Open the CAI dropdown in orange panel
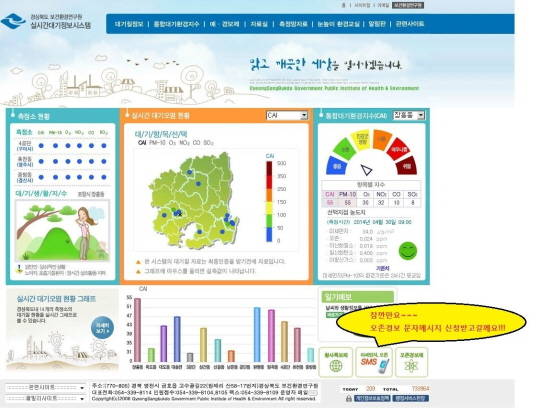The width and height of the screenshot is (560, 415). (287, 115)
